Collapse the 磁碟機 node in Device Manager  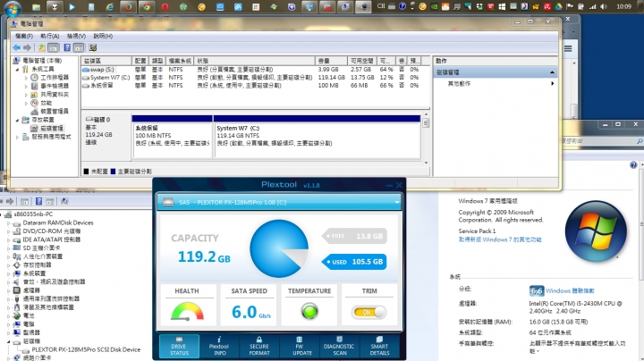[x=9, y=341]
